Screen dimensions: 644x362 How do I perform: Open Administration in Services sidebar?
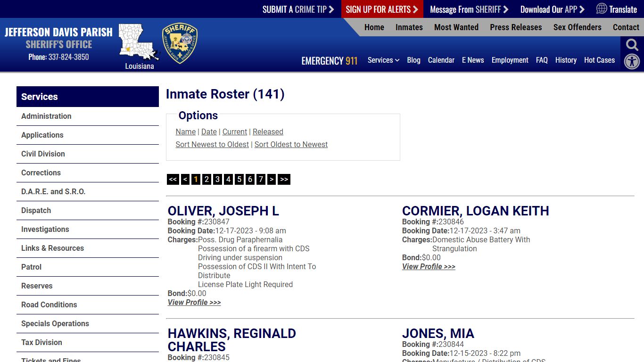point(88,116)
